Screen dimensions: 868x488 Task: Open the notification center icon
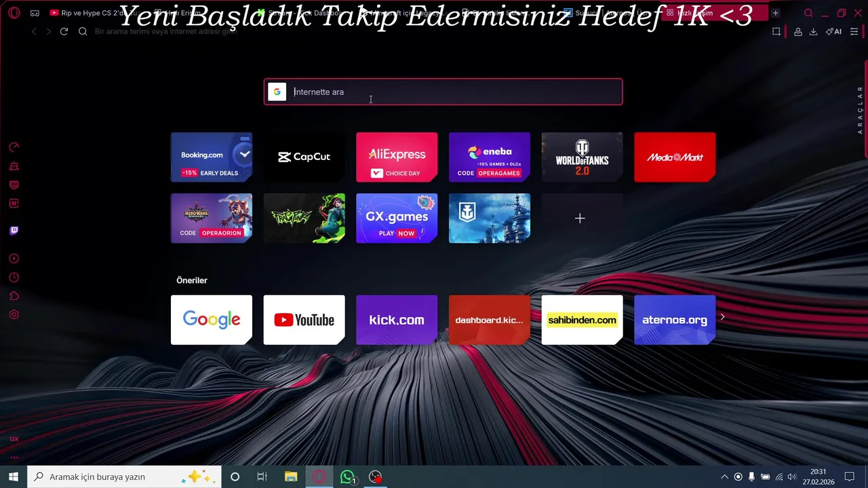849,477
